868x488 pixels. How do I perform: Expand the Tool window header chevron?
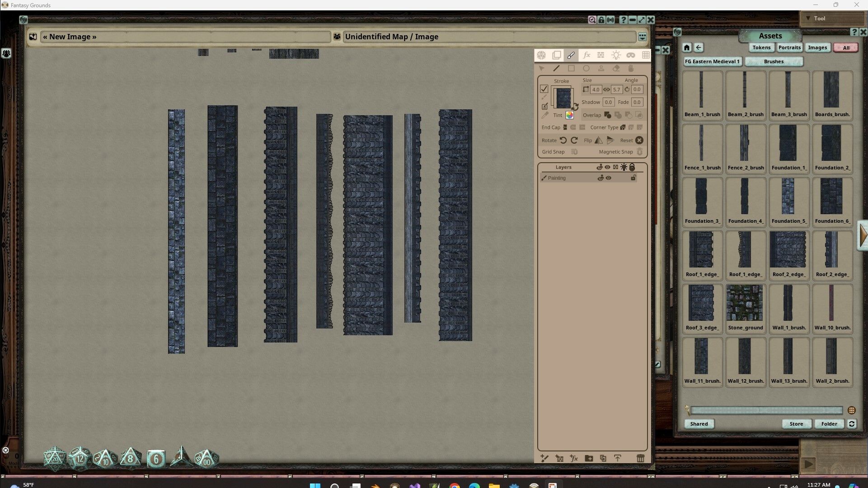coord(807,18)
